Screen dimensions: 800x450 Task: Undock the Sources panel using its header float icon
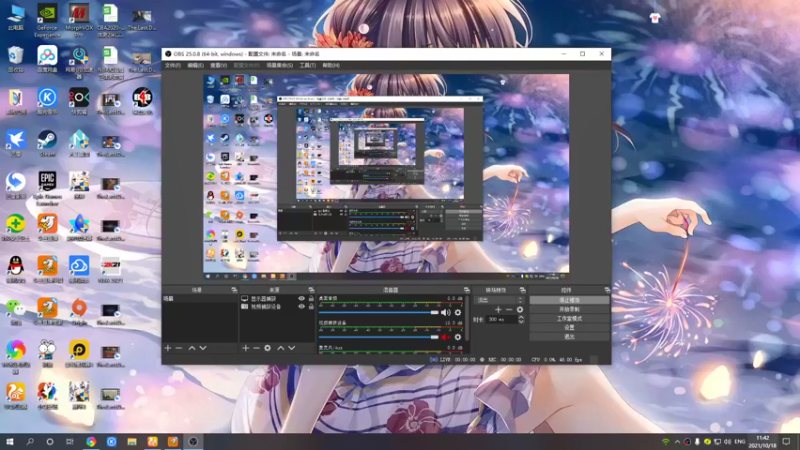[311, 290]
